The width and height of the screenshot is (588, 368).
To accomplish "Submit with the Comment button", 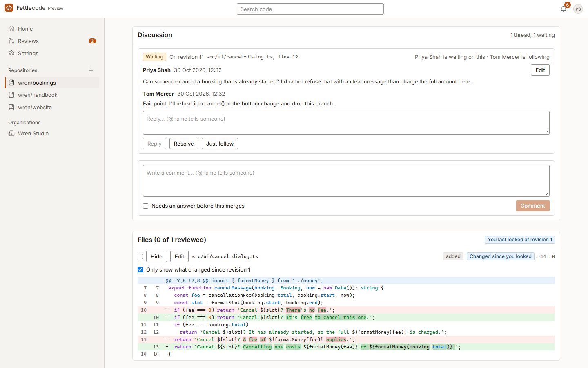I will (x=532, y=206).
